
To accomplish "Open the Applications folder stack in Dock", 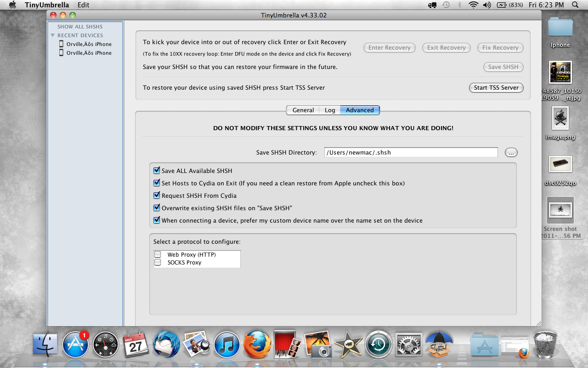I will point(485,345).
